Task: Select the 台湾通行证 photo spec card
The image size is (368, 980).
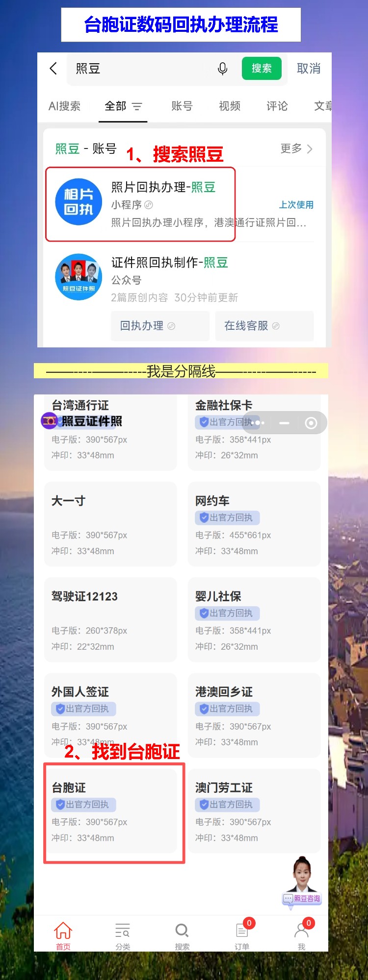Action: coord(110,432)
